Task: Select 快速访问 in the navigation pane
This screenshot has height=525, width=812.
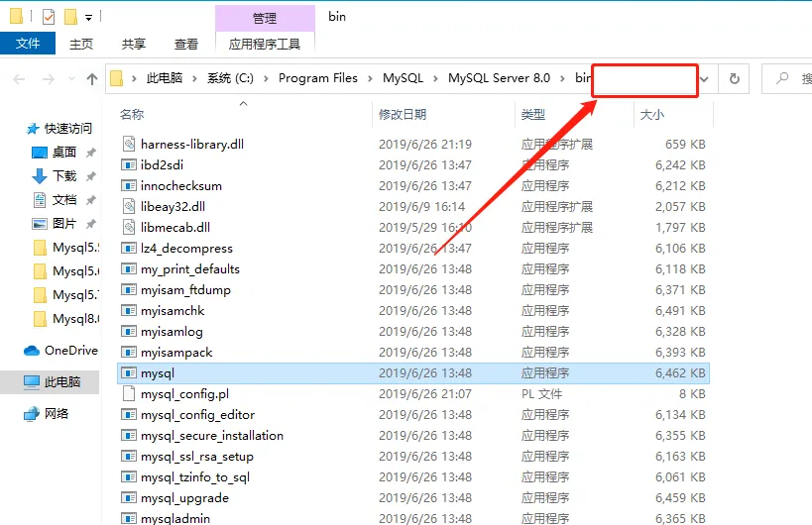Action: [67, 128]
